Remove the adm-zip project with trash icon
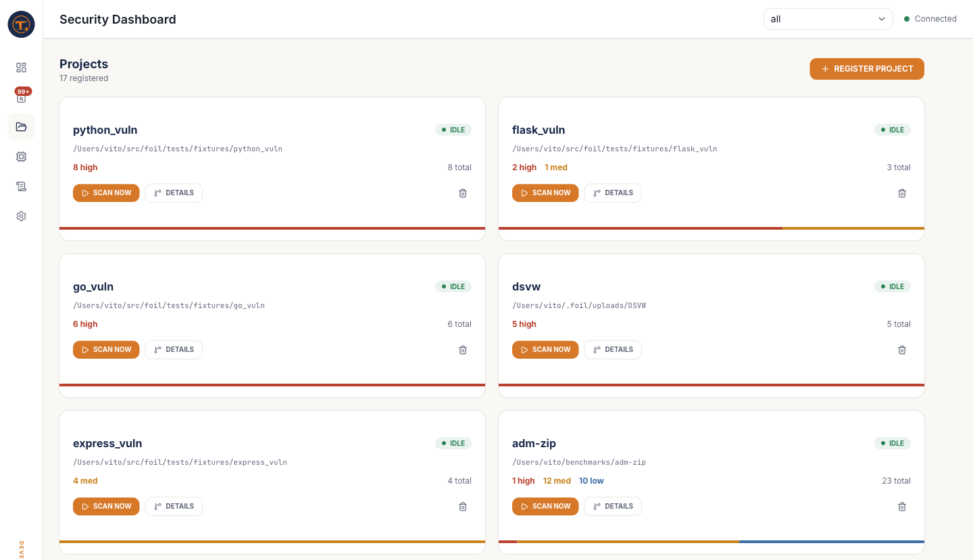This screenshot has height=560, width=973. [902, 507]
